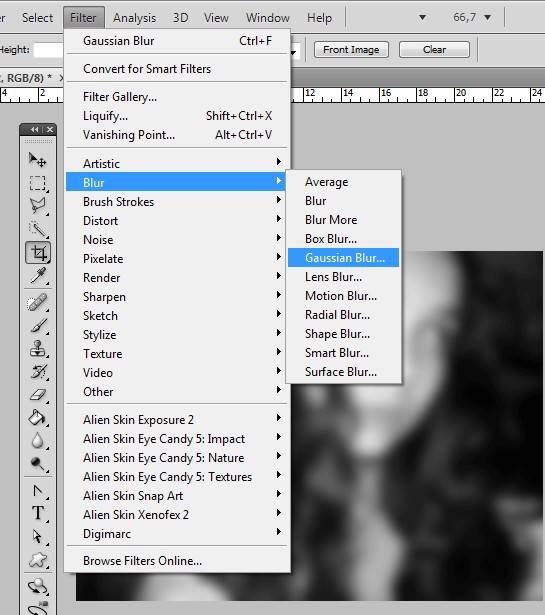Expand the Distort submenu
Image resolution: width=545 pixels, height=615 pixels.
pyautogui.click(x=177, y=220)
